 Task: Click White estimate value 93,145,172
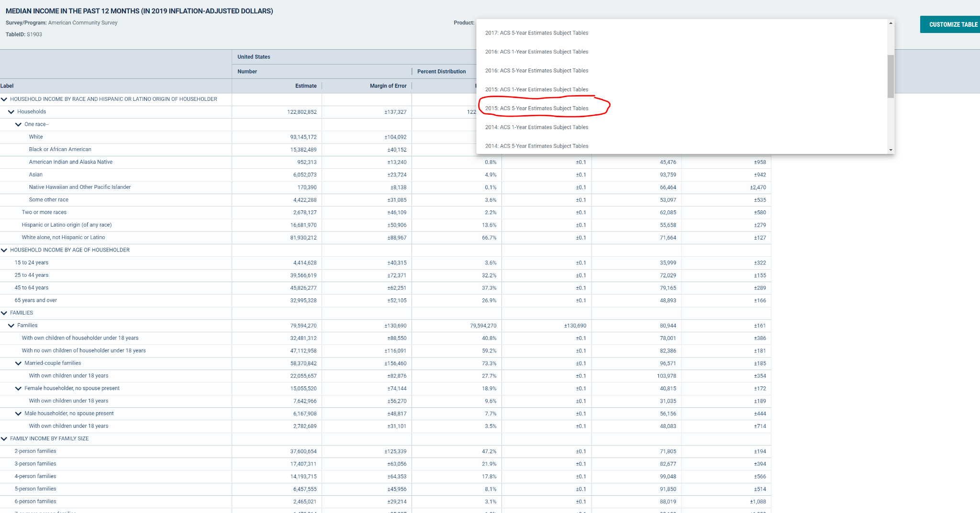tap(303, 137)
